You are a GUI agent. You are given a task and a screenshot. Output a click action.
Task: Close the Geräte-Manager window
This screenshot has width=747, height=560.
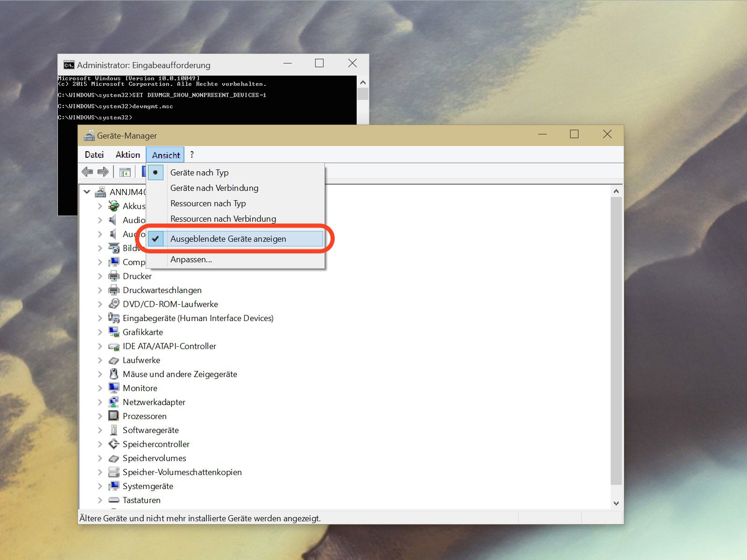[607, 134]
